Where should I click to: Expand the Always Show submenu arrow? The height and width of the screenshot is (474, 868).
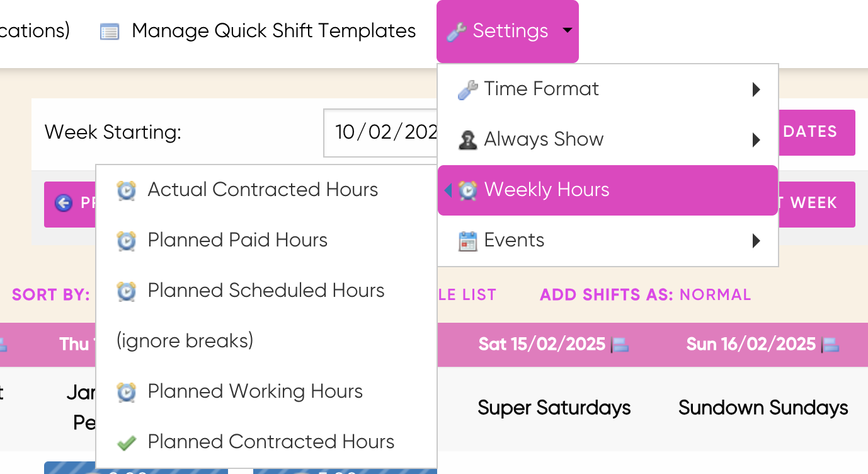coord(757,140)
